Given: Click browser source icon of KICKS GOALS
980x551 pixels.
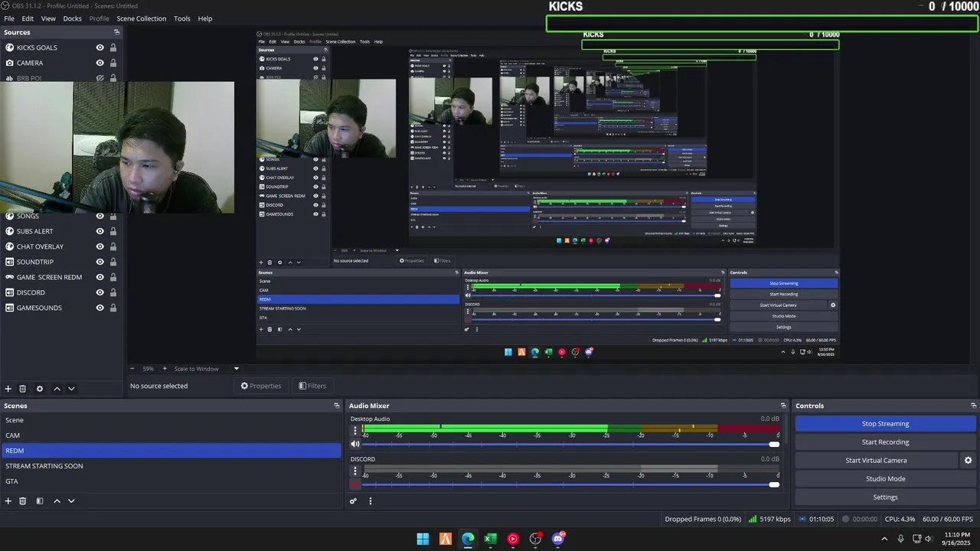Looking at the screenshot, I should (x=10, y=47).
